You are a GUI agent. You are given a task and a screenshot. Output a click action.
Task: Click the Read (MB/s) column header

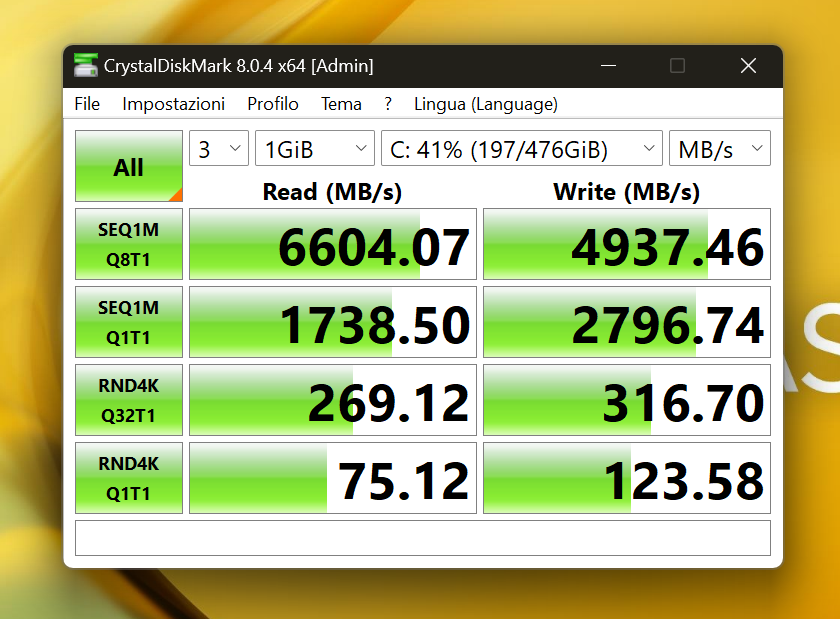click(332, 192)
